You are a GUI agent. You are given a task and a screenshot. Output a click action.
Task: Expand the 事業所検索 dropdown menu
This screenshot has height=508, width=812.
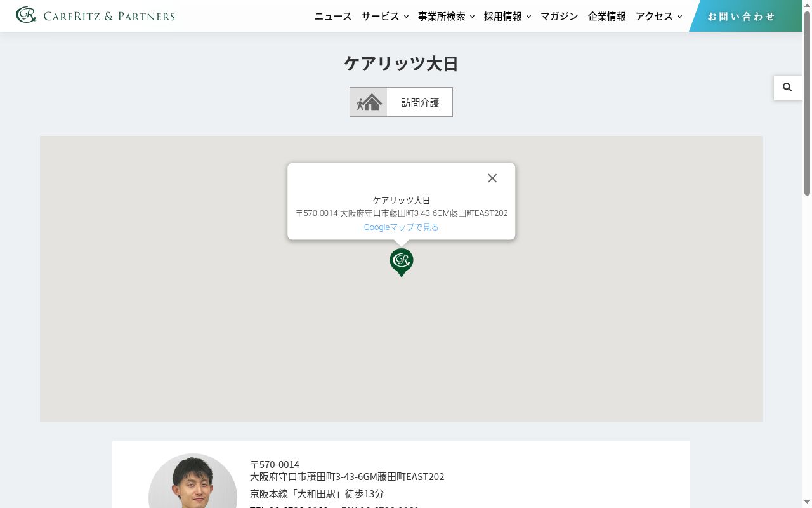tap(446, 16)
